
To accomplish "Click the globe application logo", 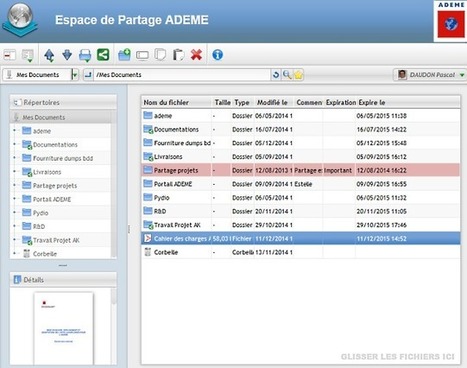I will (x=20, y=20).
